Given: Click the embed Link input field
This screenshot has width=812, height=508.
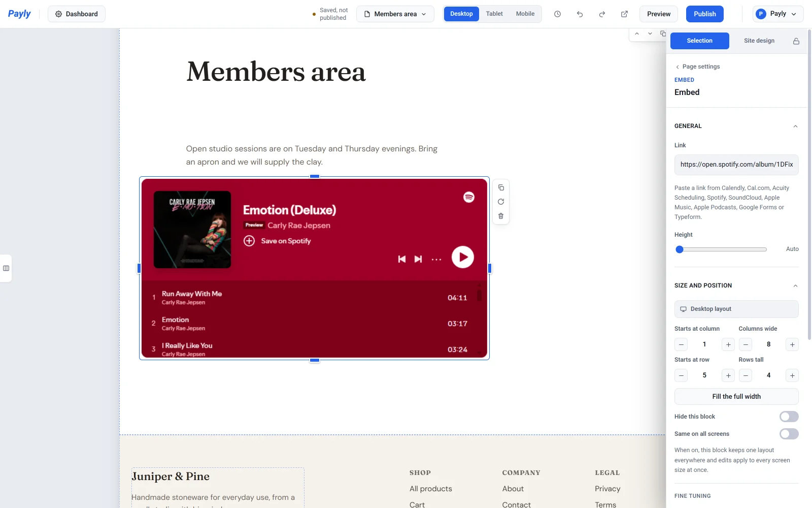Looking at the screenshot, I should click(736, 165).
